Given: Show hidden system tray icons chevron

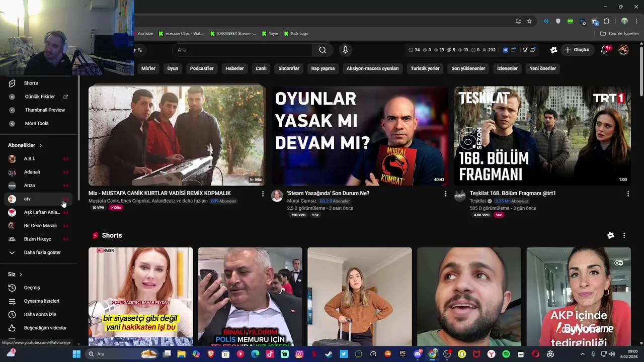Looking at the screenshot, I should pos(583,354).
